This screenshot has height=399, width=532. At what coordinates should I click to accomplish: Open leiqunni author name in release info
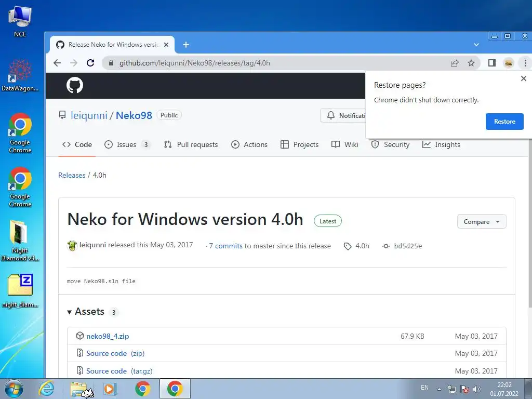click(92, 245)
